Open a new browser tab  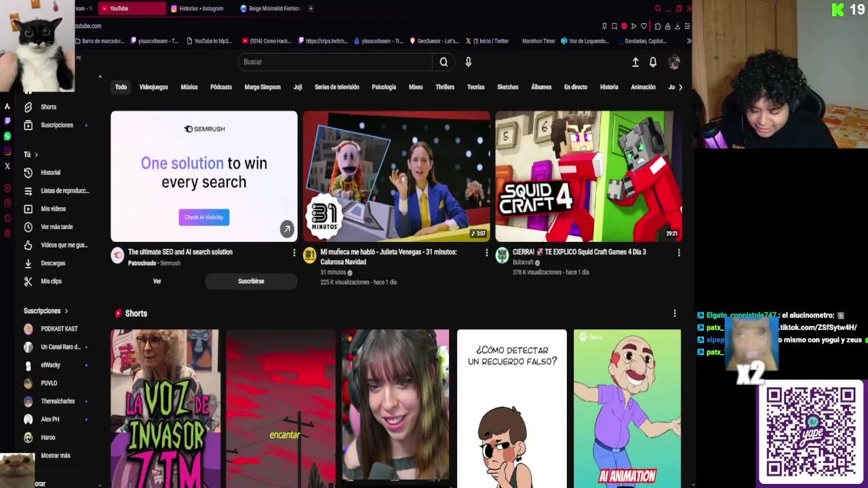(311, 9)
